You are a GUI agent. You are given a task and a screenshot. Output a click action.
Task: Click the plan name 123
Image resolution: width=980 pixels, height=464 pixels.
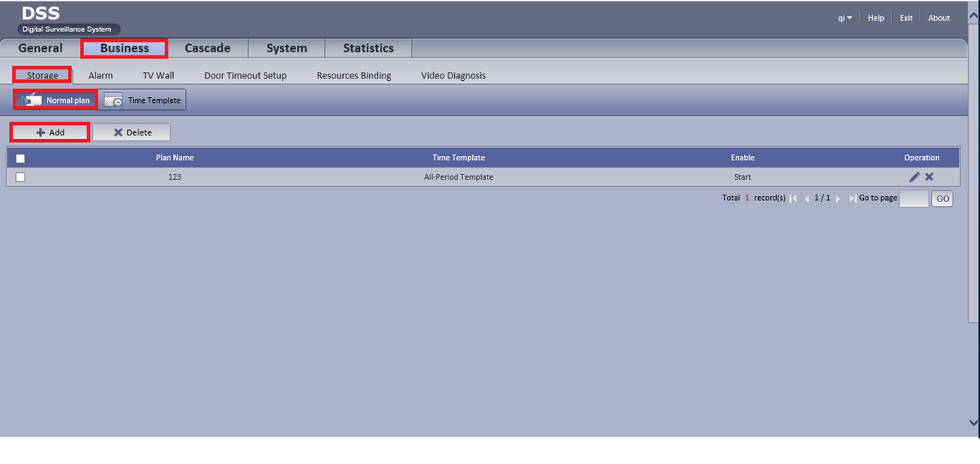[x=175, y=177]
